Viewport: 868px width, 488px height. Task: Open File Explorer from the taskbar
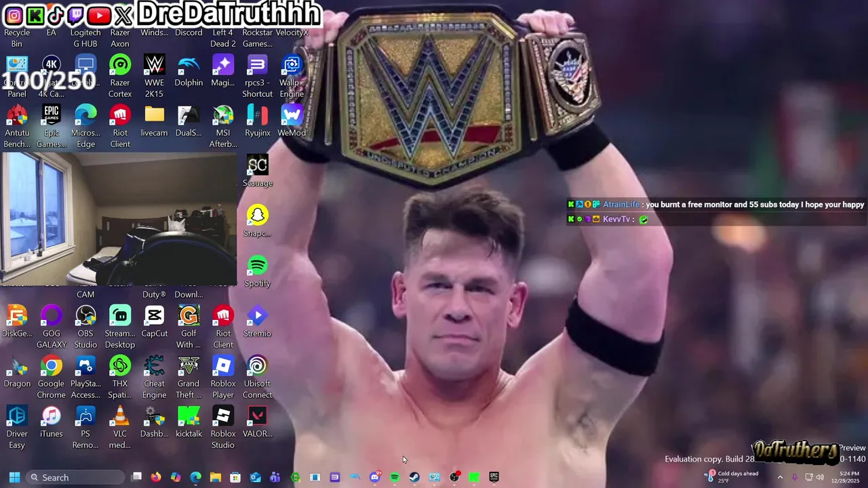tap(216, 477)
